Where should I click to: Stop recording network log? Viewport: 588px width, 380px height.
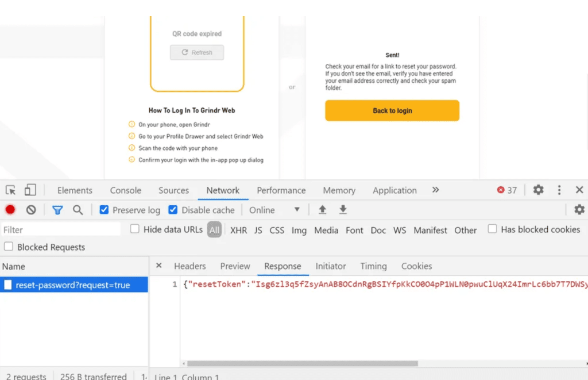pyautogui.click(x=10, y=209)
